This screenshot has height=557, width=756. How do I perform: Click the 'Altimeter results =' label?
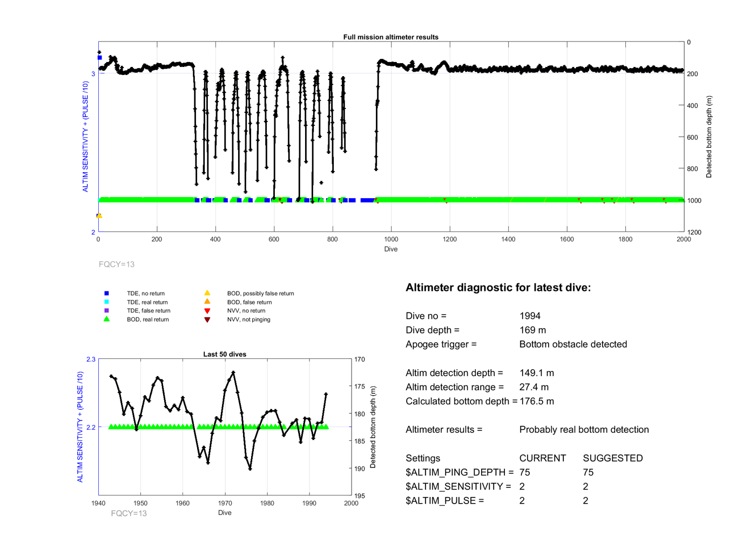[x=444, y=430]
